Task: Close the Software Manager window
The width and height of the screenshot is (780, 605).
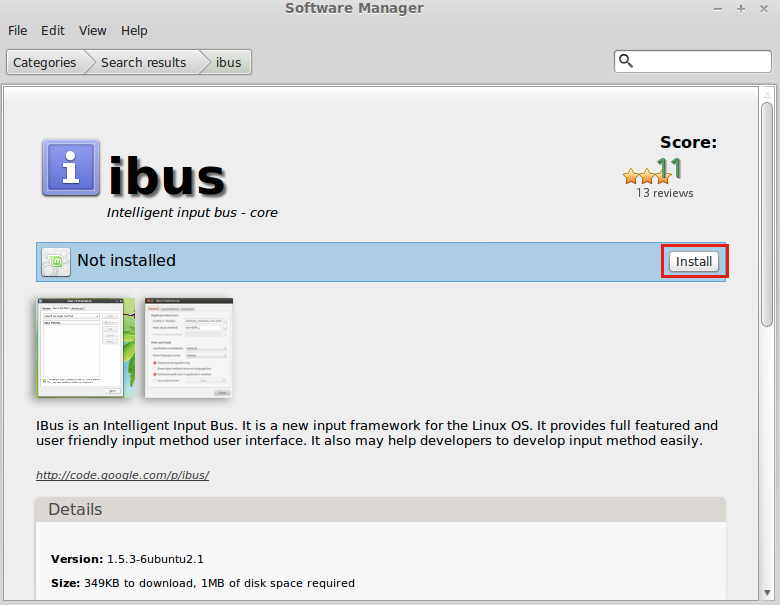Action: (x=764, y=9)
